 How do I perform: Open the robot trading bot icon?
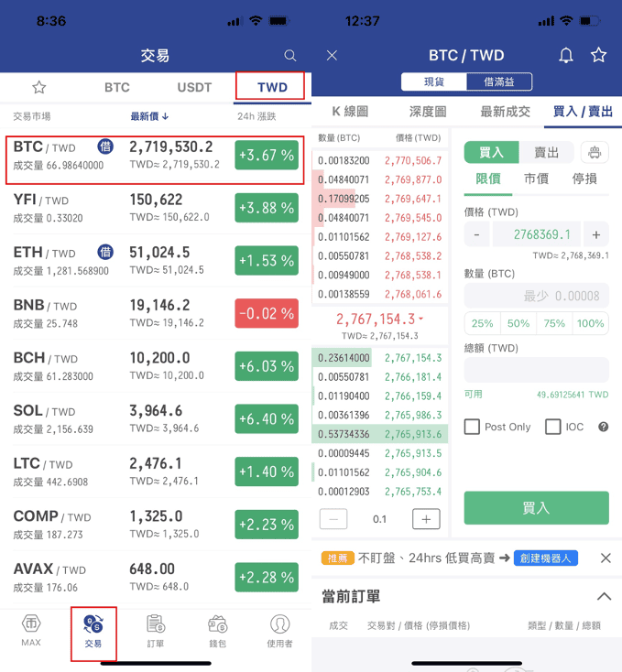pyautogui.click(x=595, y=152)
